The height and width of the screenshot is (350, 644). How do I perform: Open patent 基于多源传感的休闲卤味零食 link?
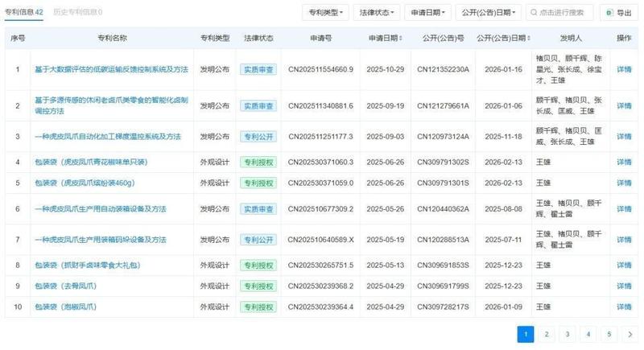(x=111, y=105)
